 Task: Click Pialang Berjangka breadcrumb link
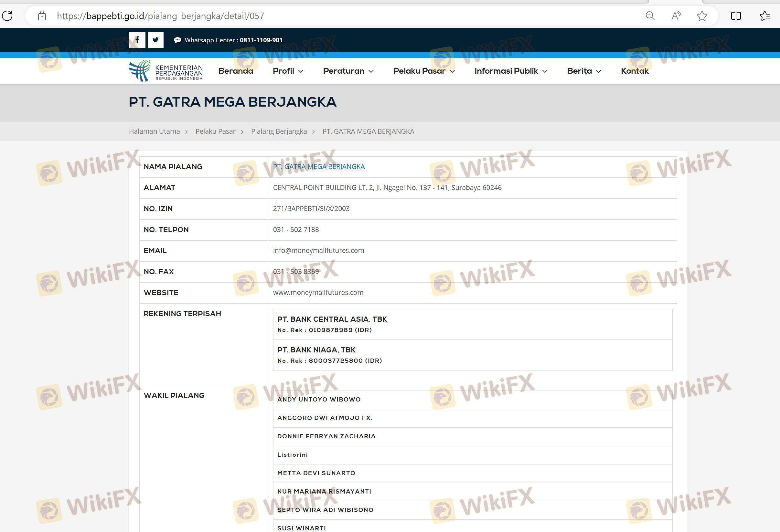coord(279,131)
